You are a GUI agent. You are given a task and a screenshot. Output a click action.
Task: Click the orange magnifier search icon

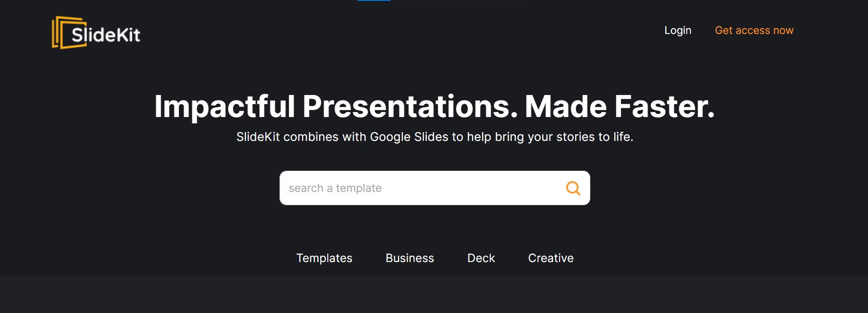(573, 188)
